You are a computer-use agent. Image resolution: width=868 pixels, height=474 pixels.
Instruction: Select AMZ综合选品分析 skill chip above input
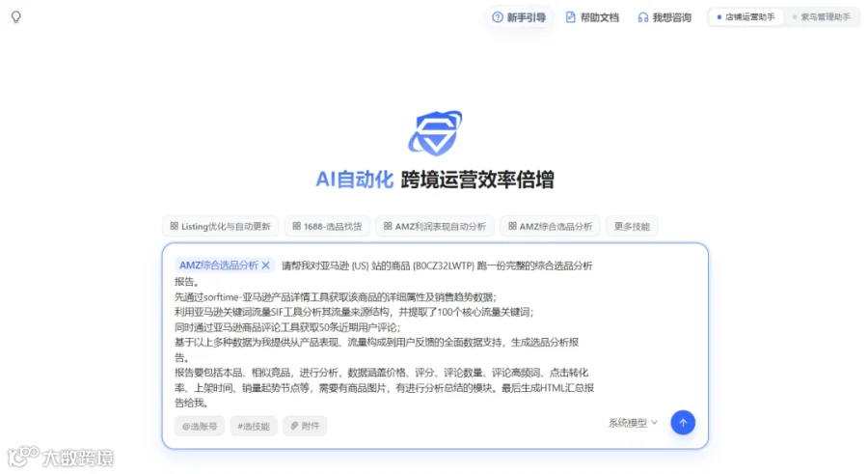point(551,226)
